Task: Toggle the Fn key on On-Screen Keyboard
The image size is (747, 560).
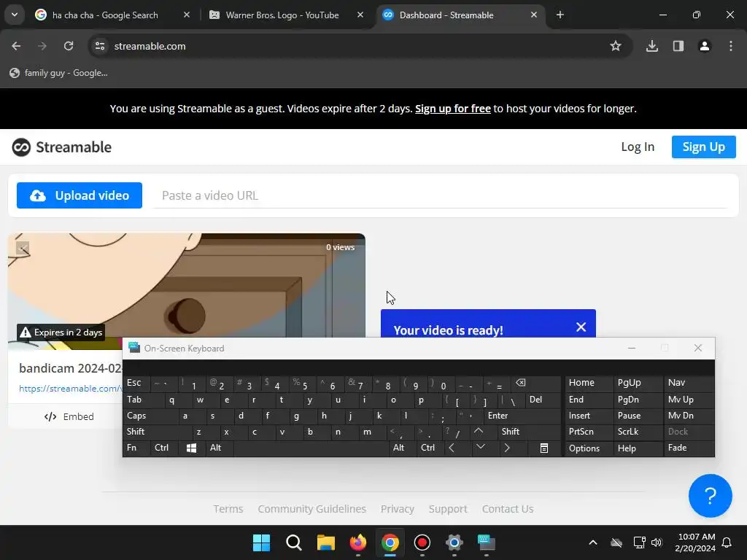Action: pos(136,448)
